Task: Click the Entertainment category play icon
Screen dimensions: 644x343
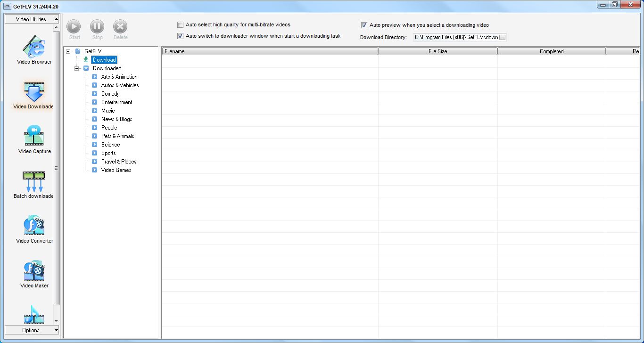Action: (94, 102)
